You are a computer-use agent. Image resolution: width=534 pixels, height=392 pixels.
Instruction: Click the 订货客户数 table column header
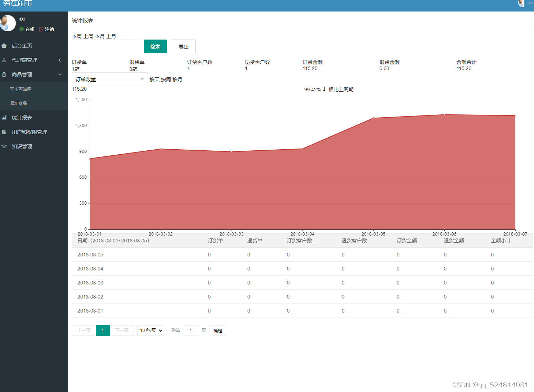click(299, 241)
